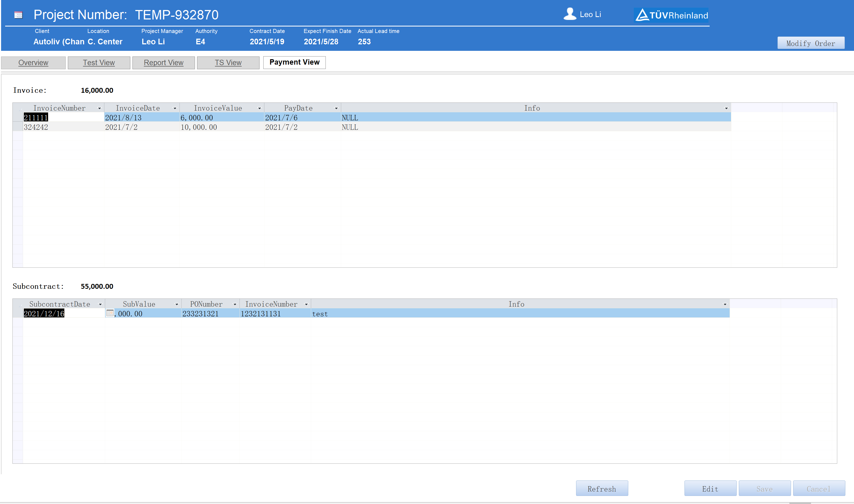Select the Payment View tab
Viewport: 854px width, 504px height.
tap(294, 62)
